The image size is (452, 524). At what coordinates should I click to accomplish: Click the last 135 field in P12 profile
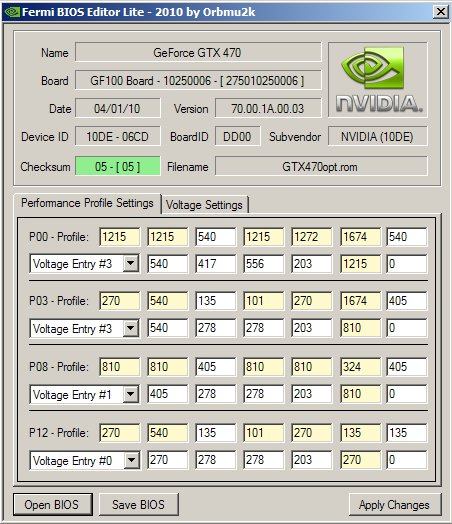(x=407, y=433)
